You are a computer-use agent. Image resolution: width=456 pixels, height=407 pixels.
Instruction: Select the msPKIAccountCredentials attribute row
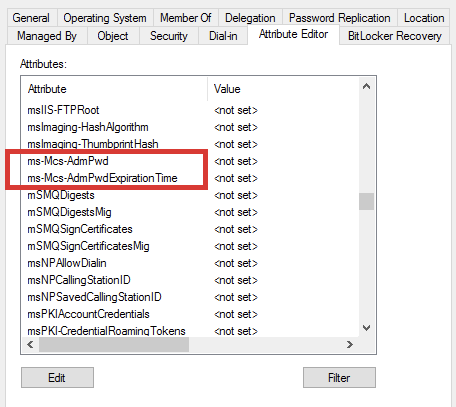(190, 314)
